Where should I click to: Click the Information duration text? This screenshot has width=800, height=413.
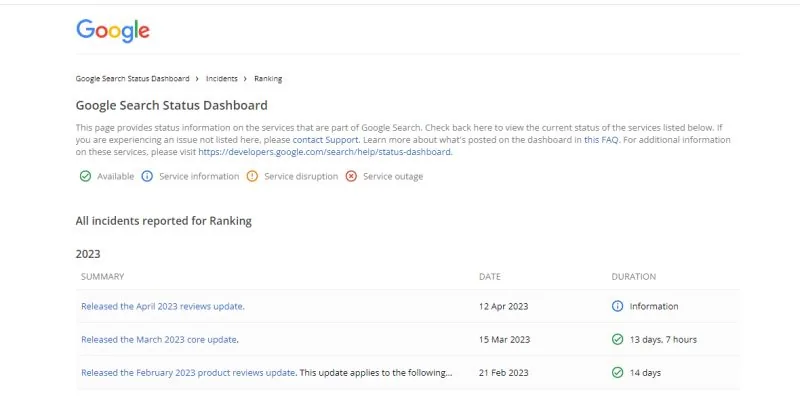click(x=654, y=306)
